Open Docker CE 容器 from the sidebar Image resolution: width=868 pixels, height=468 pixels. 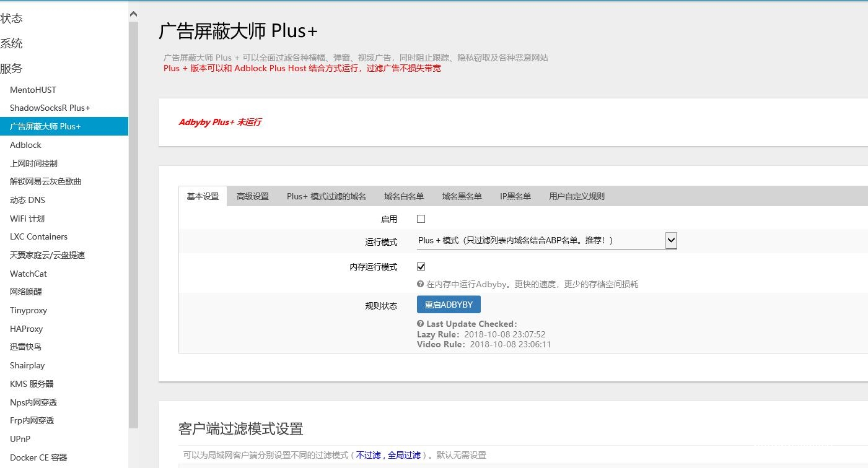[x=38, y=457]
